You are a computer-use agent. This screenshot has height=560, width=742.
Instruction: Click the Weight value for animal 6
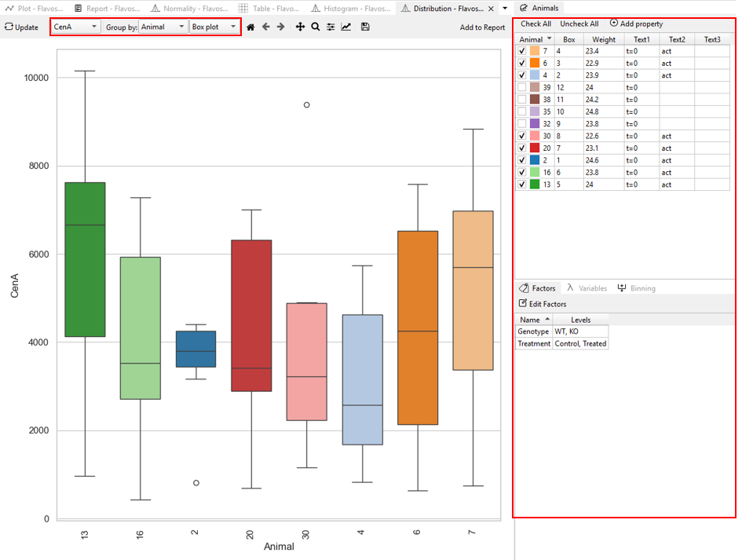click(603, 63)
